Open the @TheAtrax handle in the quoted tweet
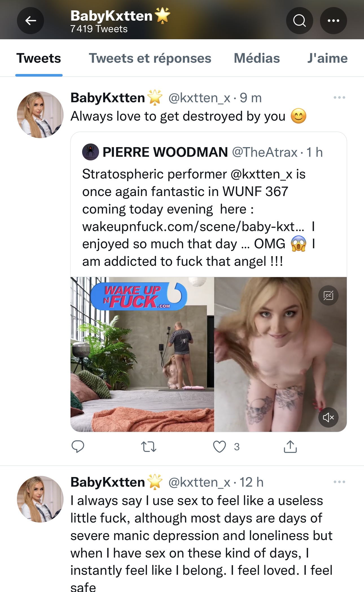 pyautogui.click(x=265, y=152)
